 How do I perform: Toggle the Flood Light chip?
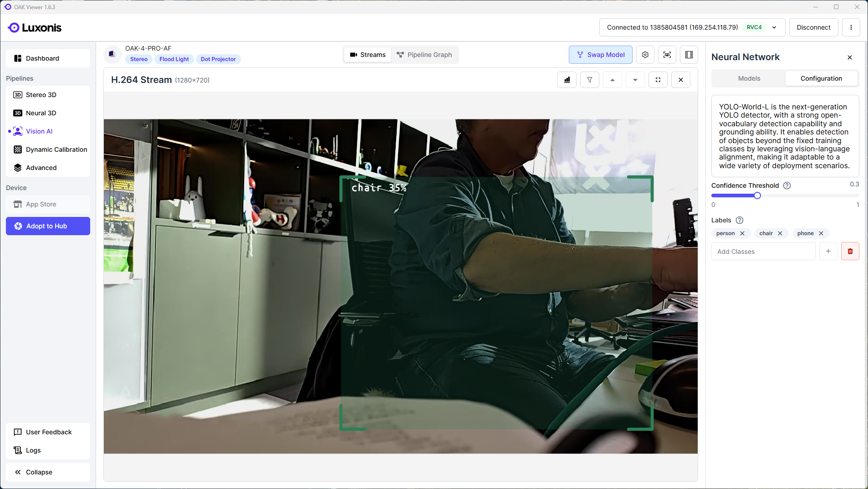[x=174, y=59]
